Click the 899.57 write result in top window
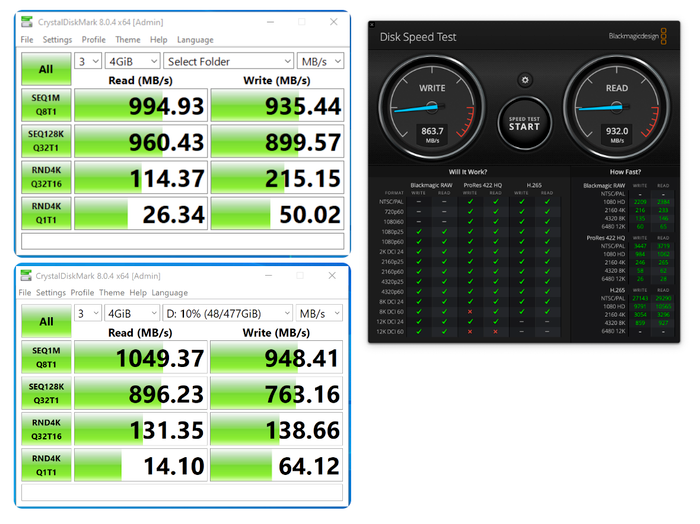Screen dimensions: 700x524 (x=277, y=141)
